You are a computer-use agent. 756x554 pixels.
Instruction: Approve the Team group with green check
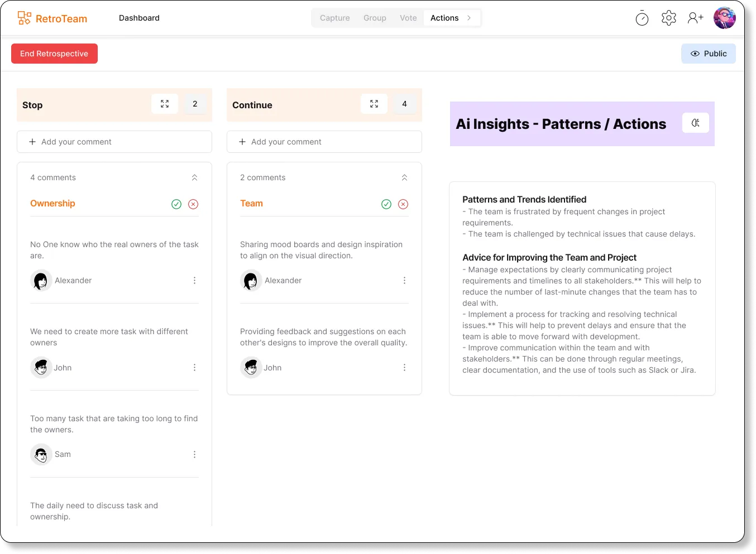coord(386,204)
